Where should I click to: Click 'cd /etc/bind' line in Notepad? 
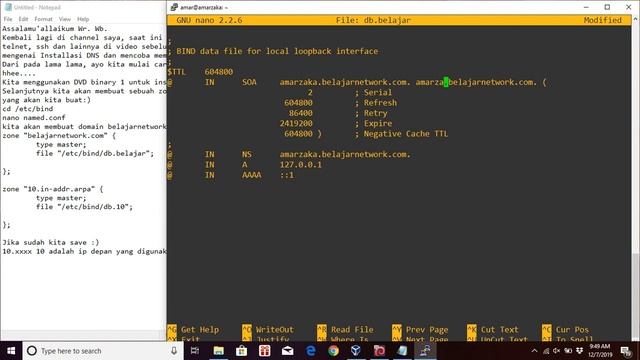pyautogui.click(x=28, y=109)
